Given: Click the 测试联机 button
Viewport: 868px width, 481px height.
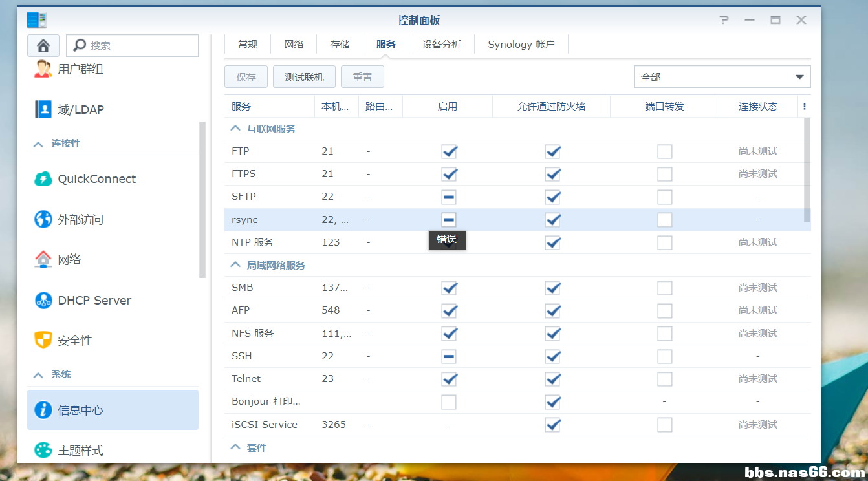Looking at the screenshot, I should coord(304,77).
